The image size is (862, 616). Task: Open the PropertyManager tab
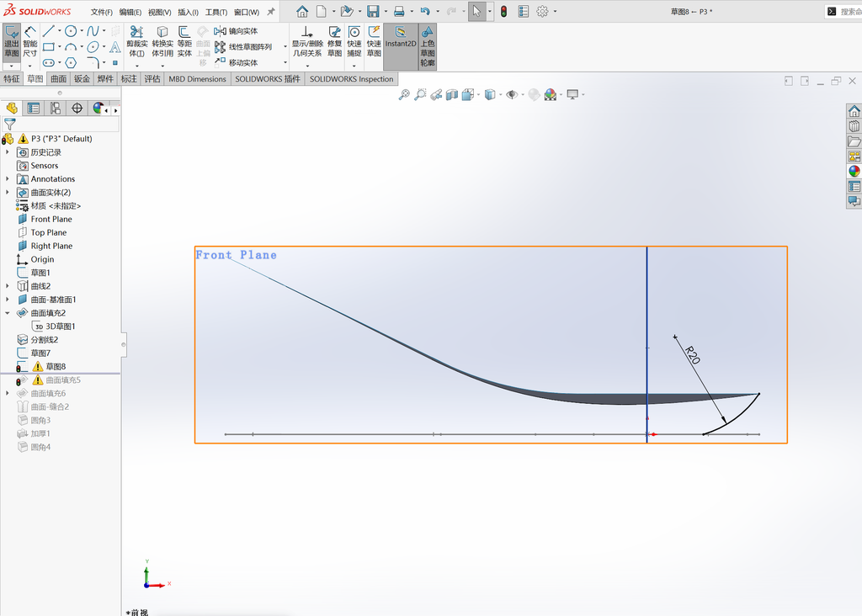coord(34,109)
